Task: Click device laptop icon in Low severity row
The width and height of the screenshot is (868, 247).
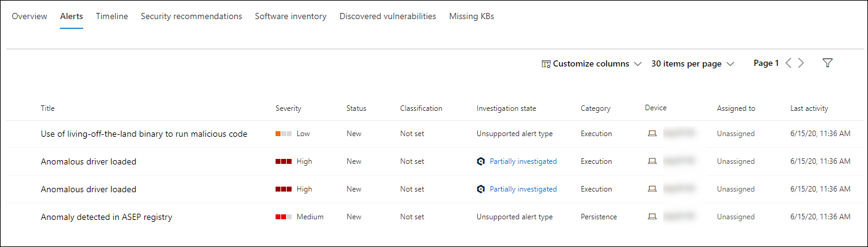Action: click(x=652, y=134)
